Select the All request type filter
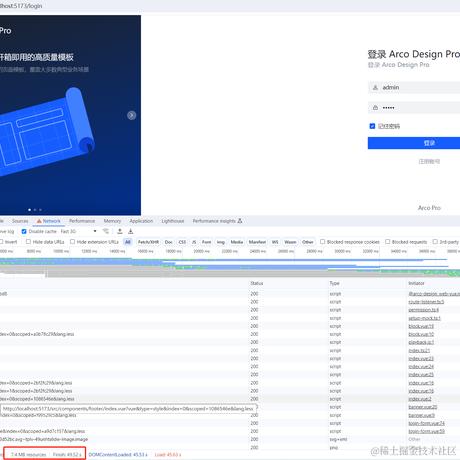460x460 pixels. pyautogui.click(x=128, y=242)
